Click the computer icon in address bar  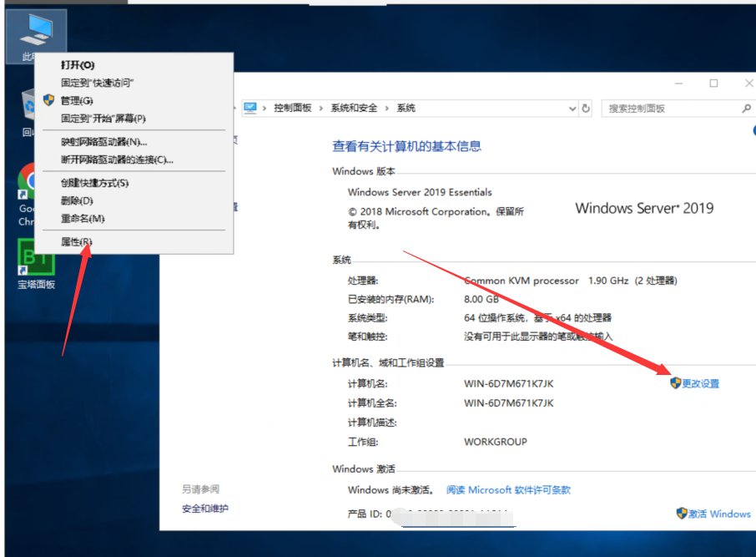click(x=250, y=108)
